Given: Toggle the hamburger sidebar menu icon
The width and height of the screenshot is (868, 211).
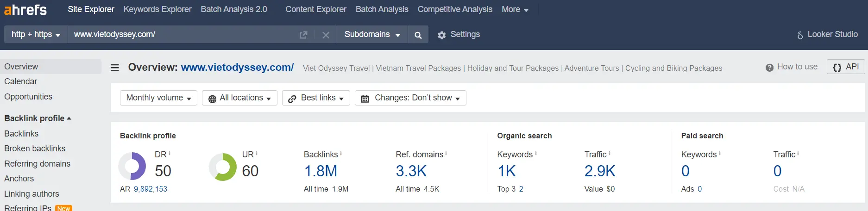Looking at the screenshot, I should pos(115,68).
